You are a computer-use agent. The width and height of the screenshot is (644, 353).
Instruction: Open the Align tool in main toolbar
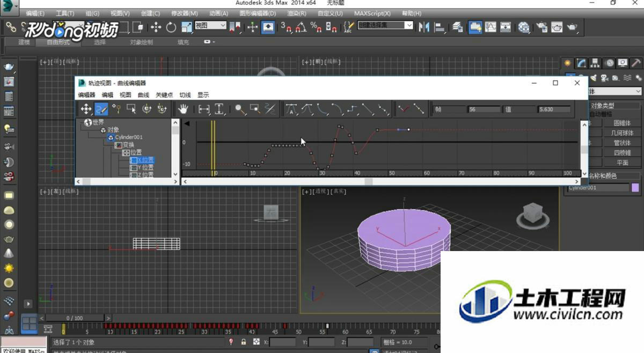[440, 27]
